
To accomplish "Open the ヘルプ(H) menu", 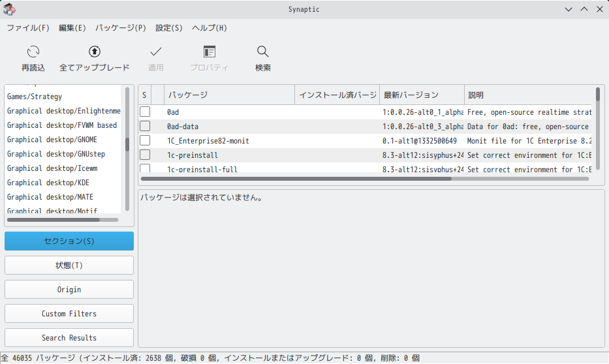I will point(210,28).
